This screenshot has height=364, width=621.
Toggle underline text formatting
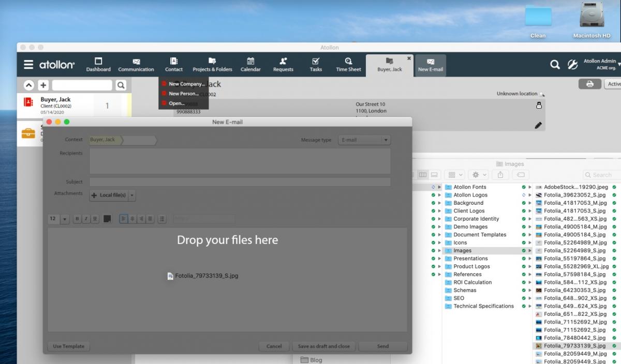(x=95, y=219)
